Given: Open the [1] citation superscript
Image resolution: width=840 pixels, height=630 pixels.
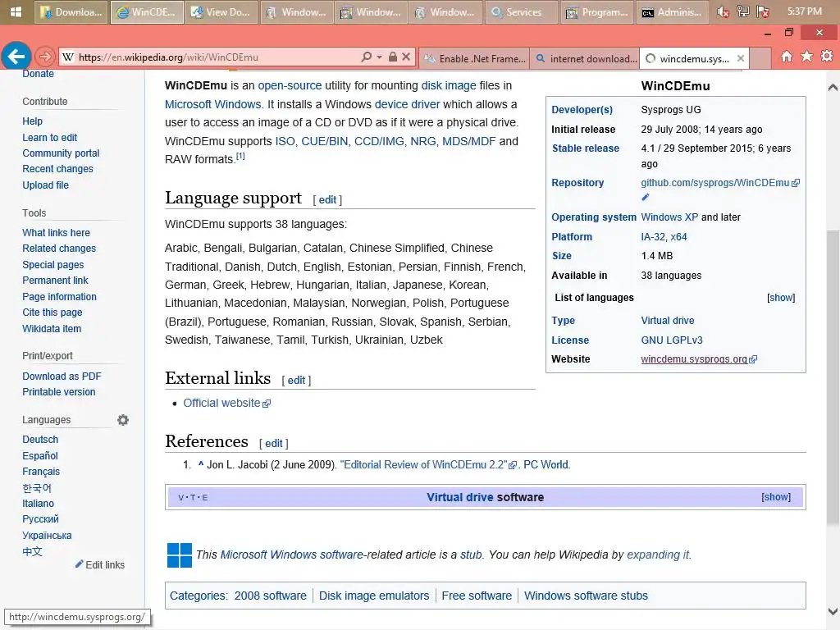Looking at the screenshot, I should [240, 156].
